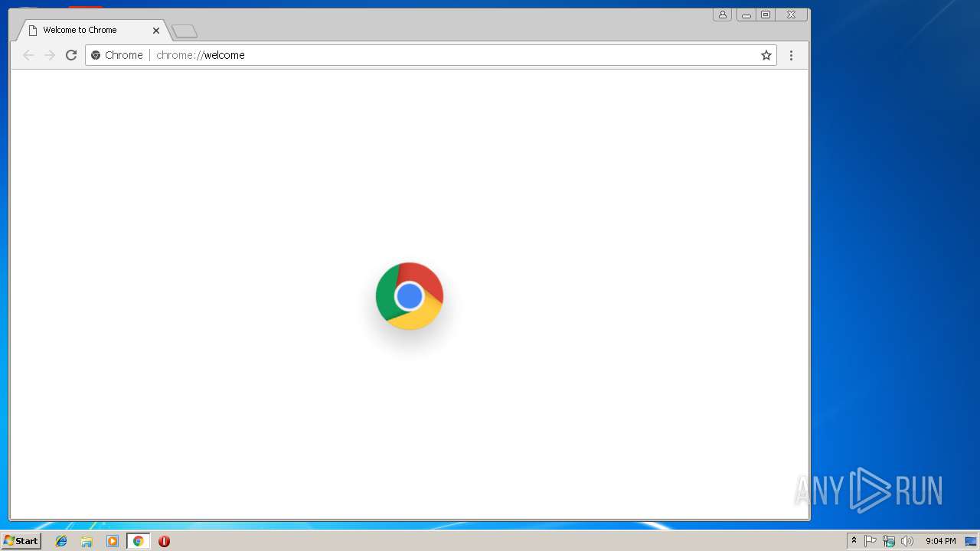
Task: Minimize the Chrome window
Action: pyautogui.click(x=746, y=15)
